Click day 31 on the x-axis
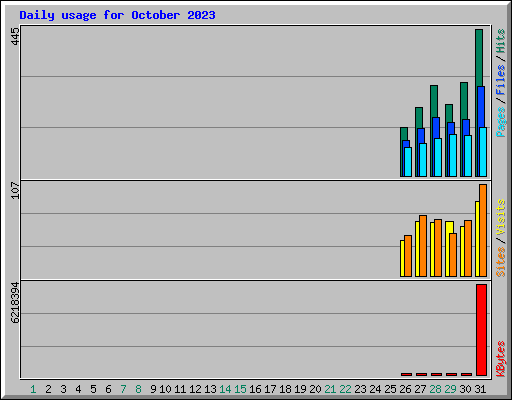The height and width of the screenshot is (400, 512). (x=480, y=389)
